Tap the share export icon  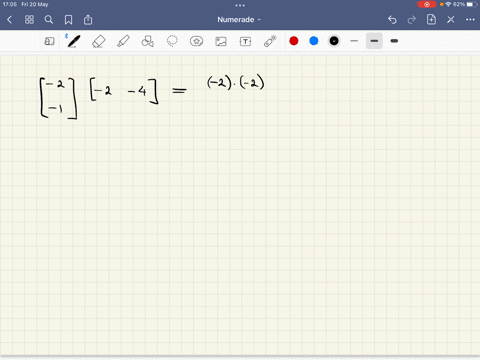pos(88,20)
